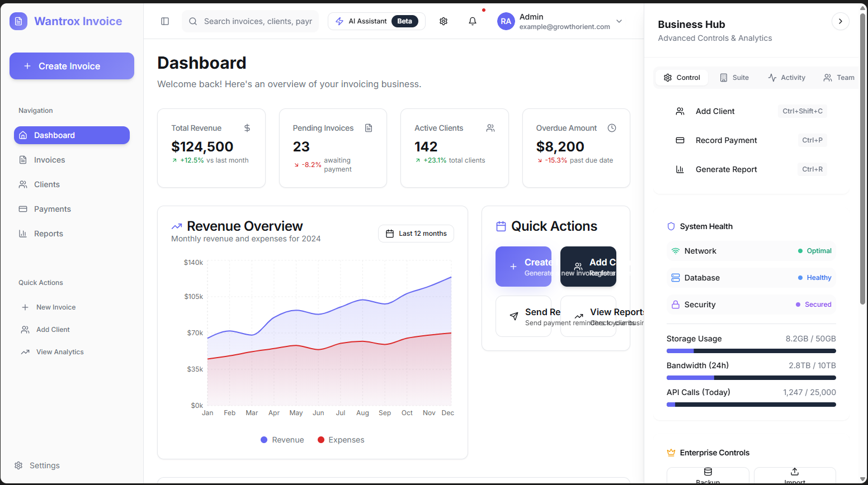Open the Payments section from sidebar
This screenshot has width=868, height=485.
[23, 208]
